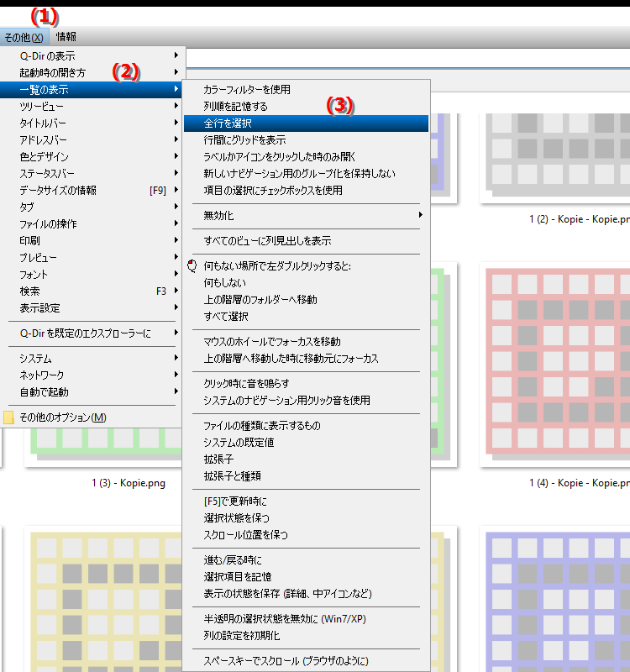Open Q-Dir を既定のエクスプローラーに submenu

click(x=92, y=333)
